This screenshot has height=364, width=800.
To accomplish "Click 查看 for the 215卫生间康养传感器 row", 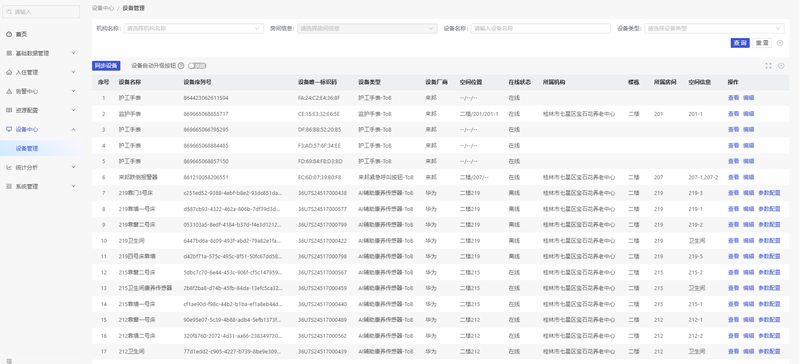I will 733,288.
